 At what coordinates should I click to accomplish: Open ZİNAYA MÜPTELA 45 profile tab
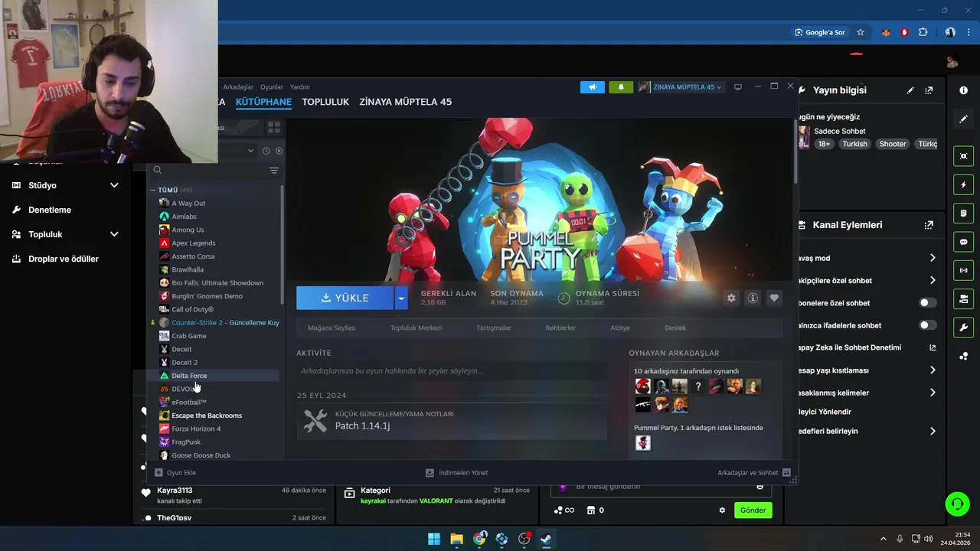[x=406, y=102]
